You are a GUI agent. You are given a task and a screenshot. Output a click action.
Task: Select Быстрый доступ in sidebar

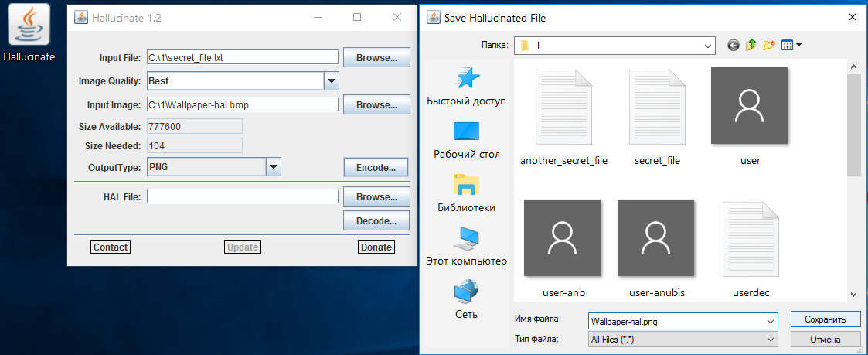pos(466,87)
